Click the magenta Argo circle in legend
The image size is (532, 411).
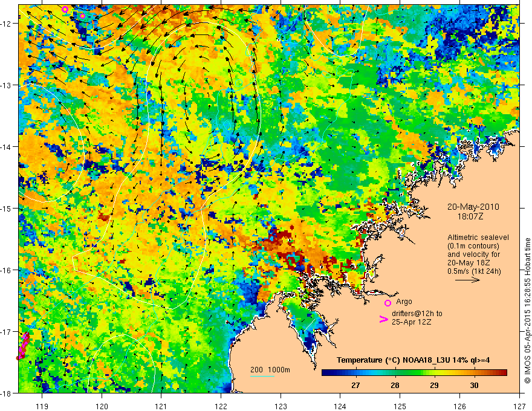point(388,303)
